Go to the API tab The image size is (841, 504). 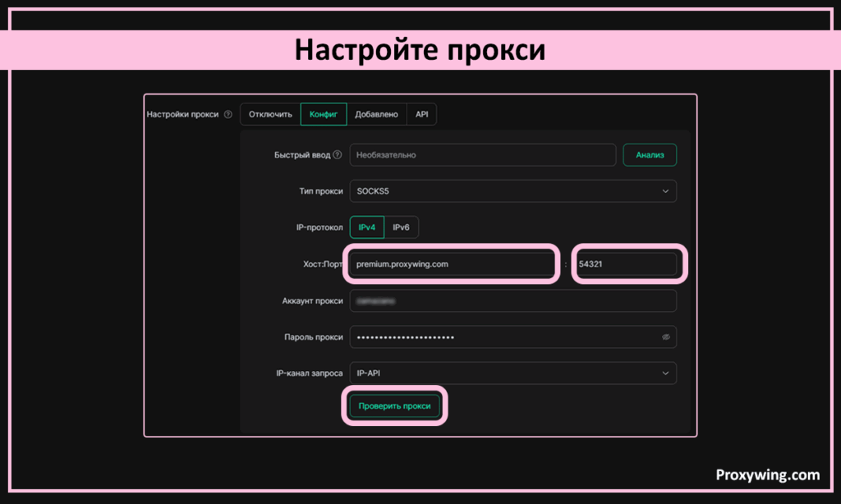click(421, 115)
